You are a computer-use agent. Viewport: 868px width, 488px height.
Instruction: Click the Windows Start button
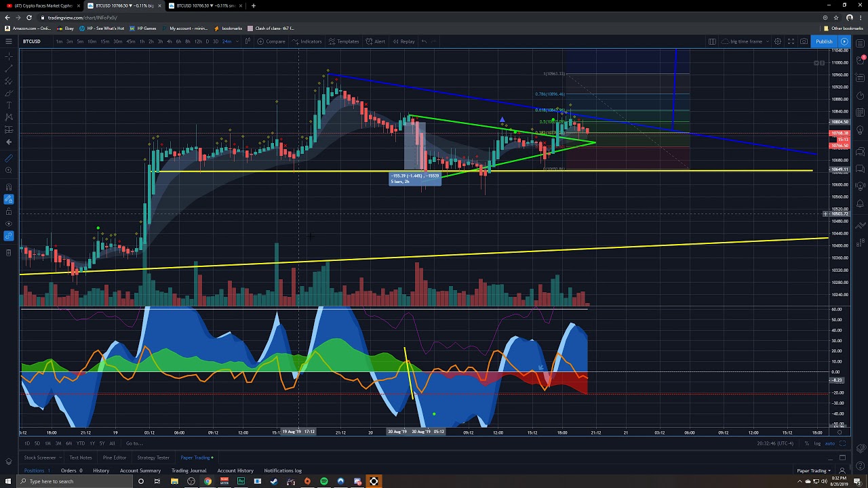pyautogui.click(x=8, y=481)
